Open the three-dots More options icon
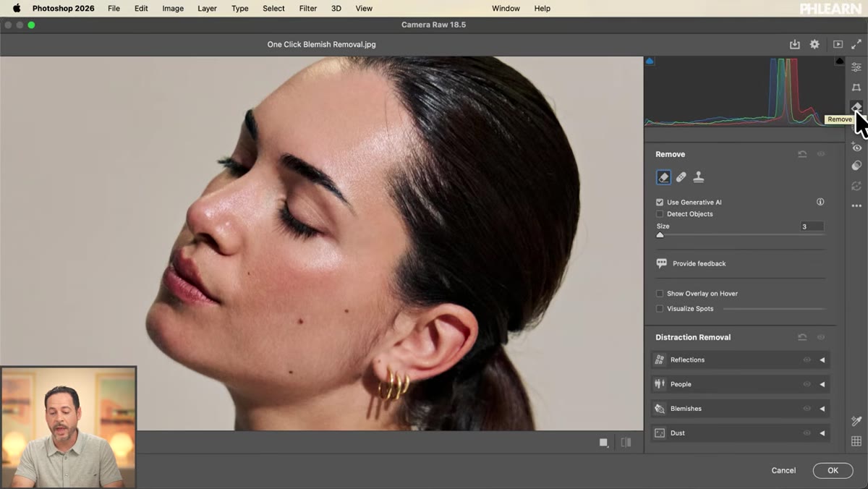Screen dimensions: 868x489 tap(856, 206)
